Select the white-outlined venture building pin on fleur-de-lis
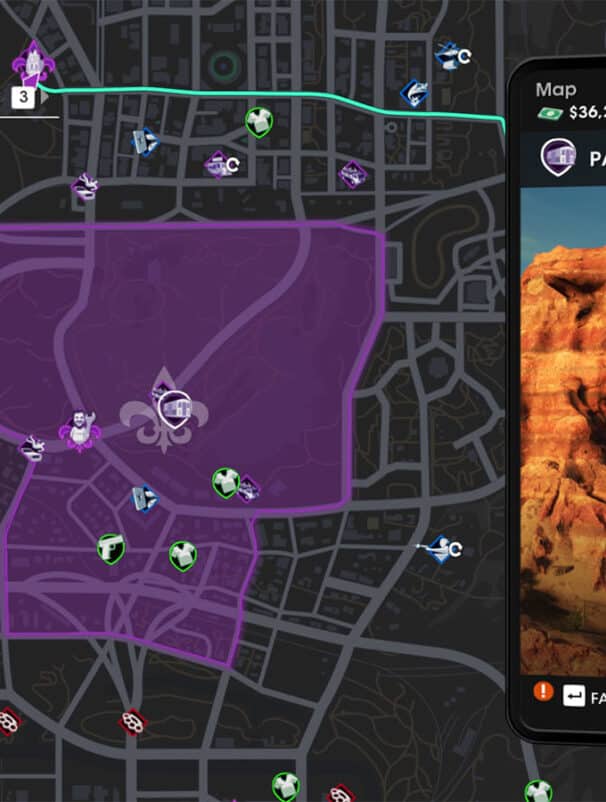 coord(175,410)
